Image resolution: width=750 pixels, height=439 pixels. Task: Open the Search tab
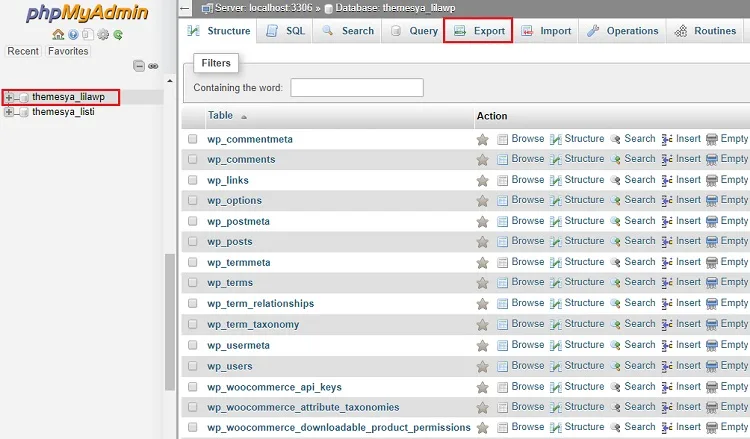coord(348,31)
